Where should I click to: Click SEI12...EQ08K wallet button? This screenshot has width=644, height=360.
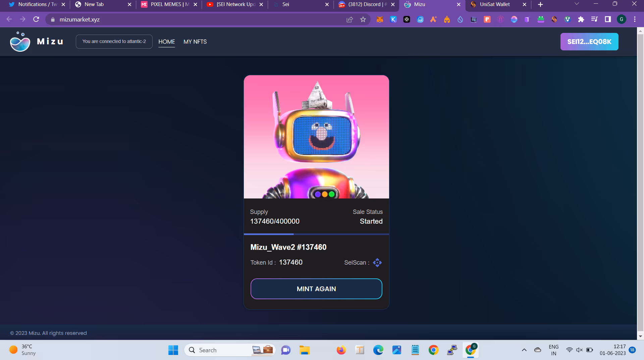coord(589,42)
